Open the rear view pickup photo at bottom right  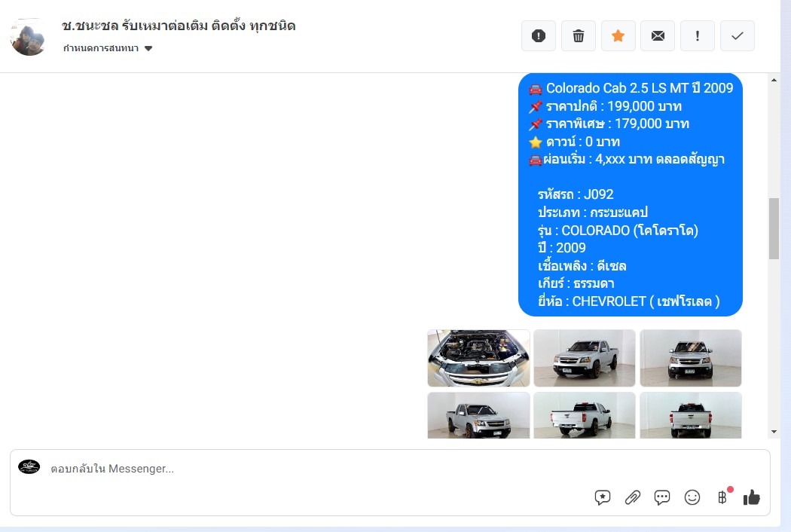691,415
